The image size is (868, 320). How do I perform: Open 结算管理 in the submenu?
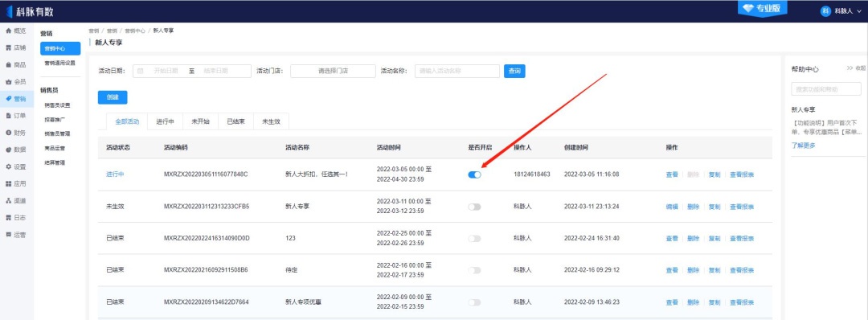55,162
